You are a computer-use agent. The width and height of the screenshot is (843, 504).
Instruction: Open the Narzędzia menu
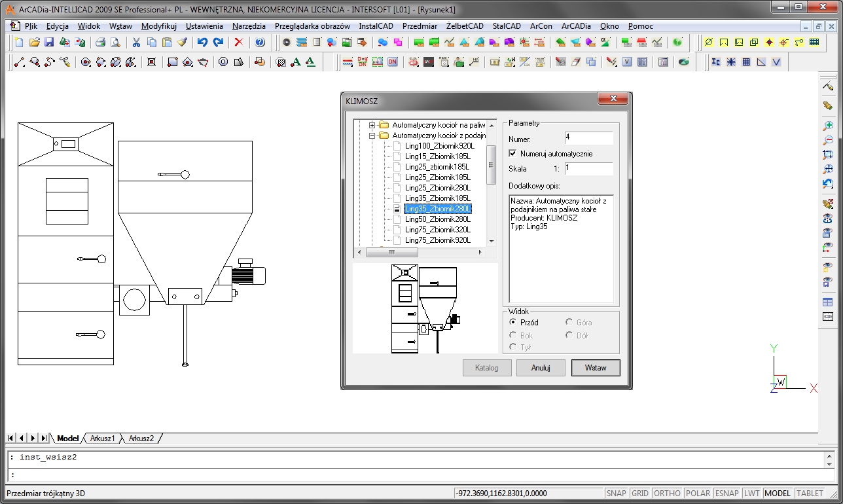[249, 26]
